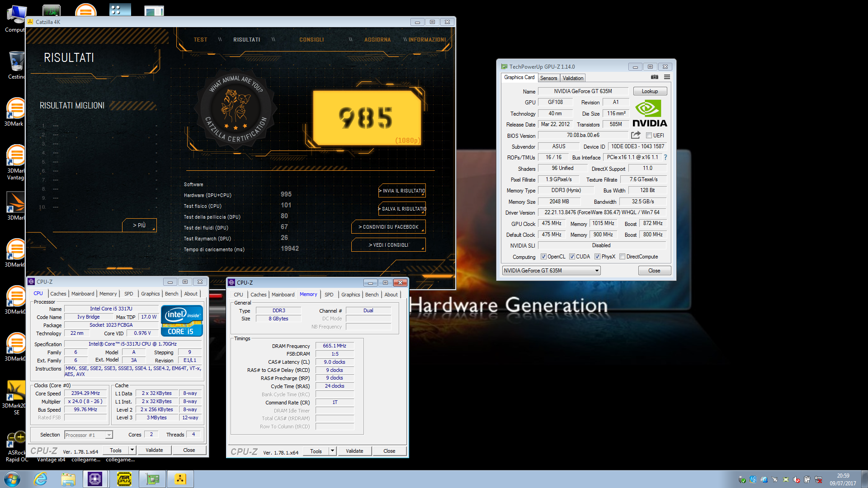Expand the Tools arrow in Memory tab window

coord(332,451)
